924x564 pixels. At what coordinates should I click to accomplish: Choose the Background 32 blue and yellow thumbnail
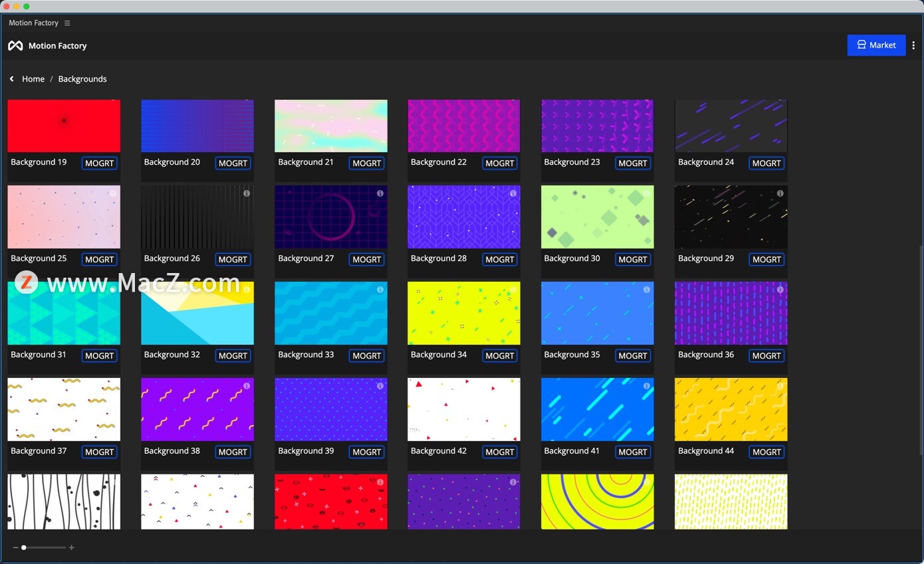point(197,314)
